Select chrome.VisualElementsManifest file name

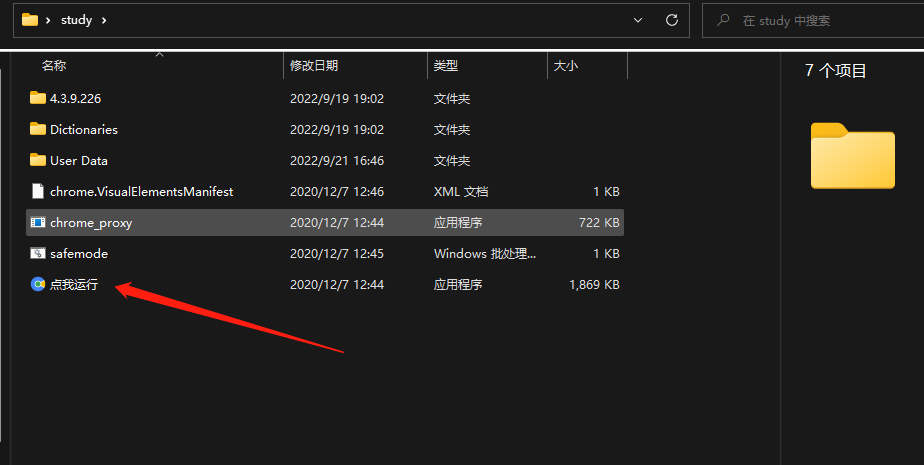141,192
